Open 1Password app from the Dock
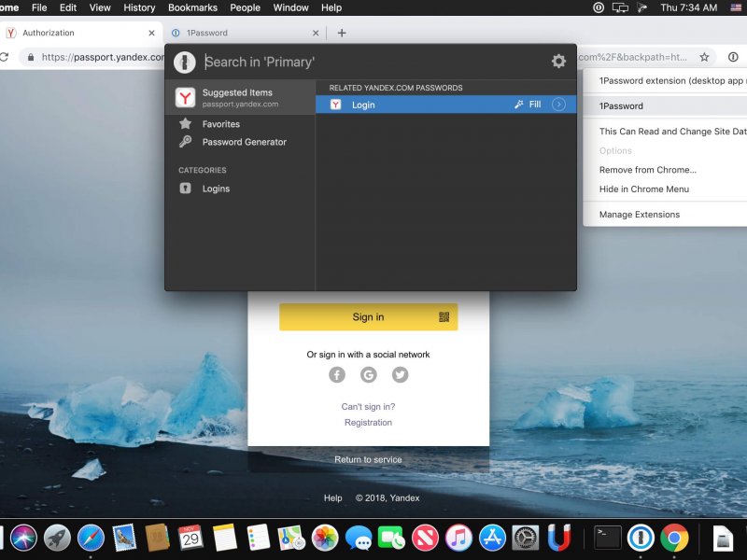 coord(641,538)
